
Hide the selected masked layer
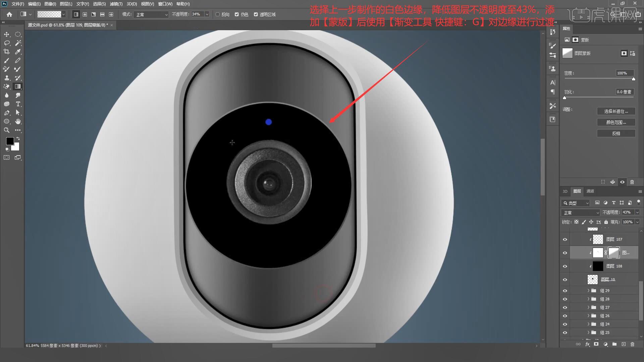(x=565, y=253)
